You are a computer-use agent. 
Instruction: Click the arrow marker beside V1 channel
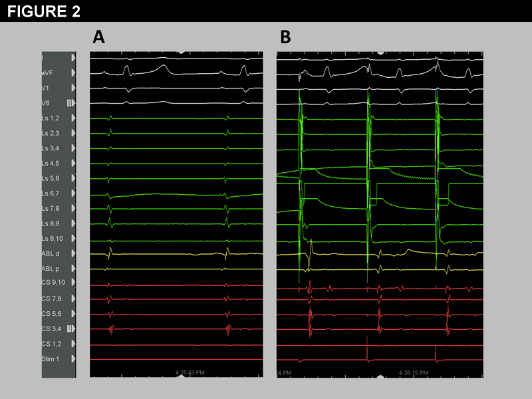(74, 88)
